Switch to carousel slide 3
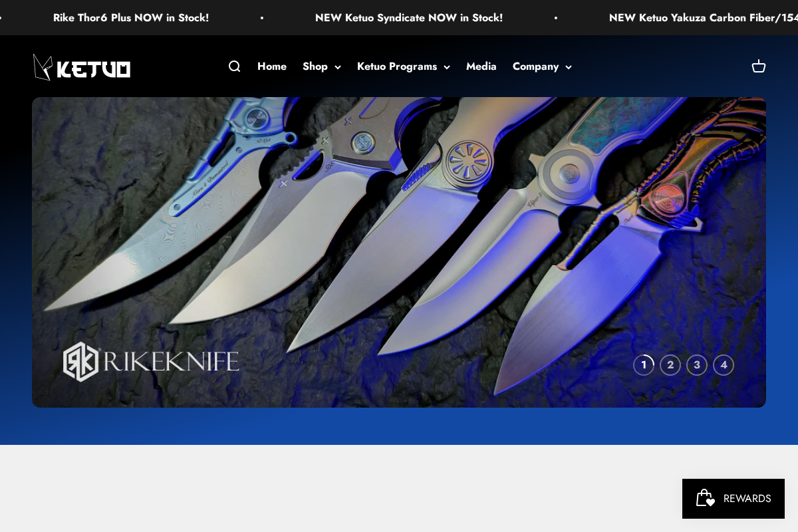798x532 pixels. (x=697, y=365)
